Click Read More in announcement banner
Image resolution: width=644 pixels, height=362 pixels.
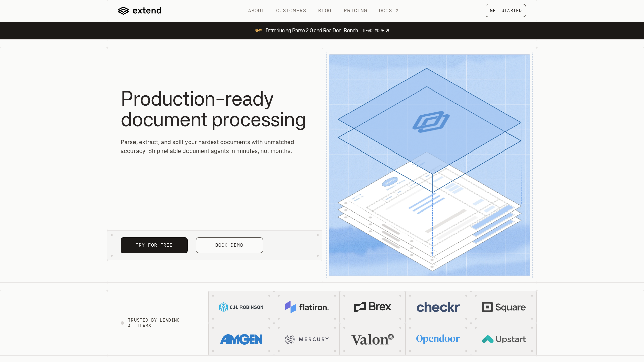tap(376, 31)
